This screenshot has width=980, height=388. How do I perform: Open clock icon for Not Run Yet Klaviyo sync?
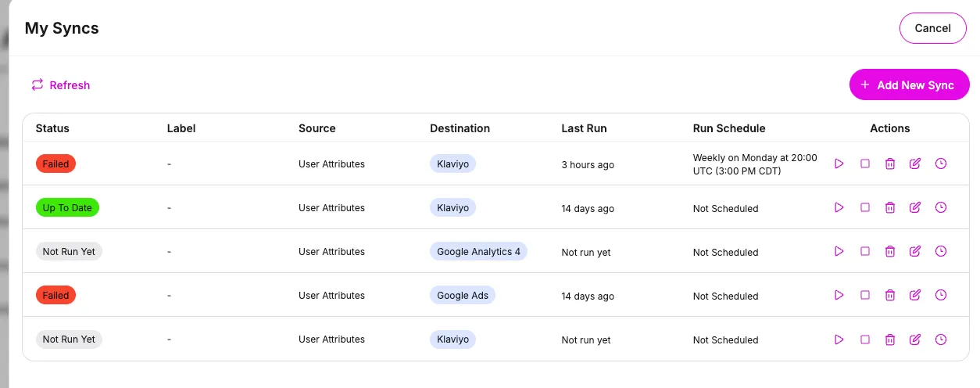(x=941, y=339)
